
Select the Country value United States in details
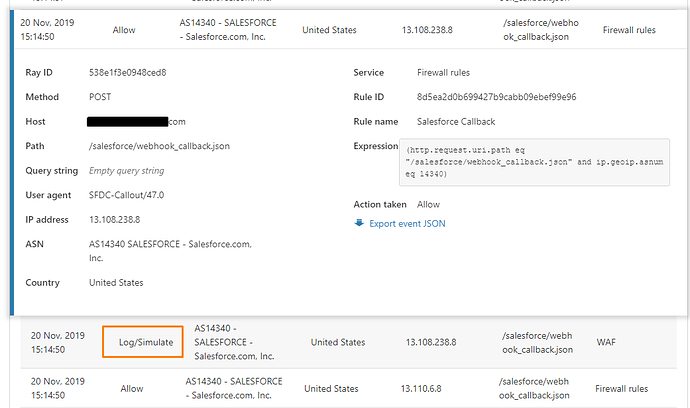tap(116, 283)
